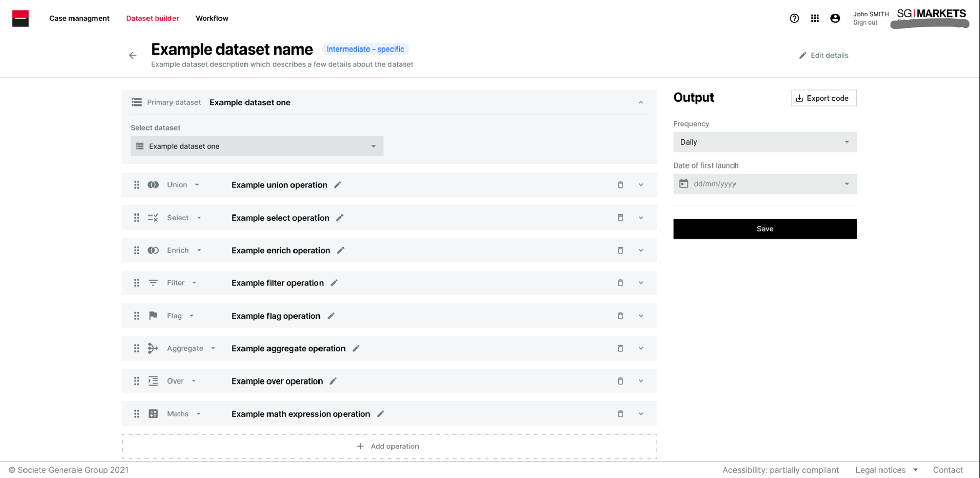This screenshot has width=980, height=478.
Task: Delete the flag operation with trash icon
Action: (x=620, y=316)
